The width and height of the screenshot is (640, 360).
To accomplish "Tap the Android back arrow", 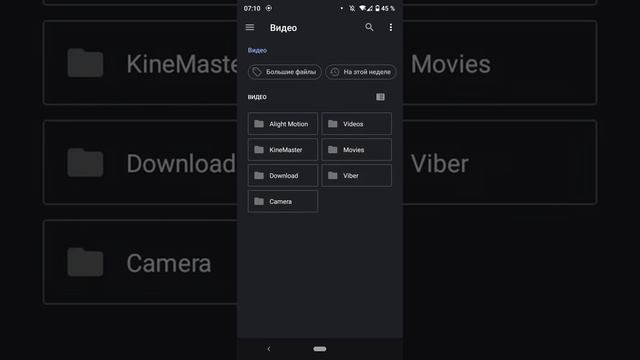I will point(269,349).
